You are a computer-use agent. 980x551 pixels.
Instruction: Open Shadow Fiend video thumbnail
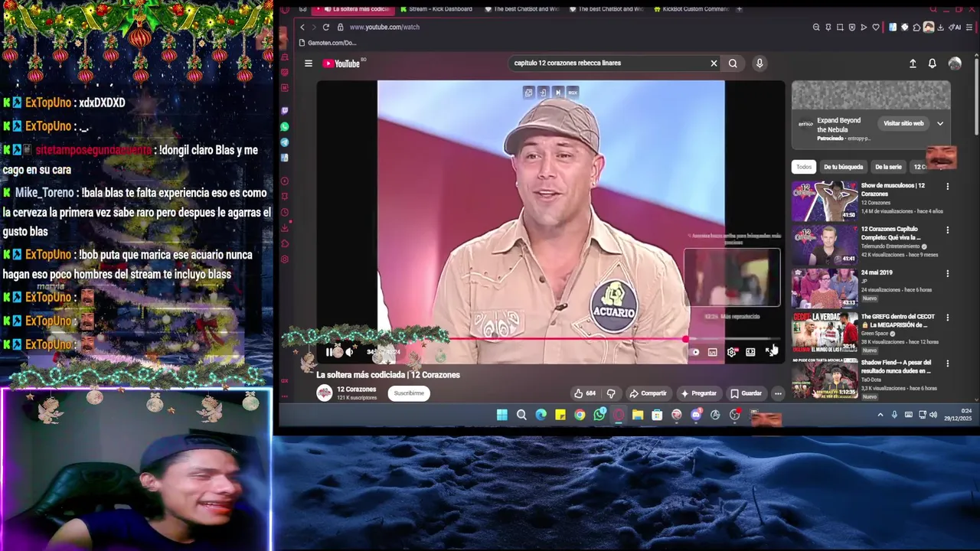tap(825, 379)
